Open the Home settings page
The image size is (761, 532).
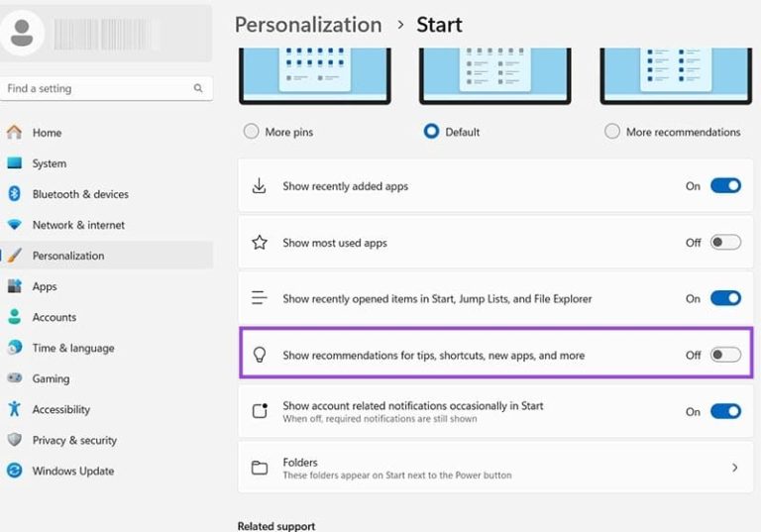click(107, 132)
